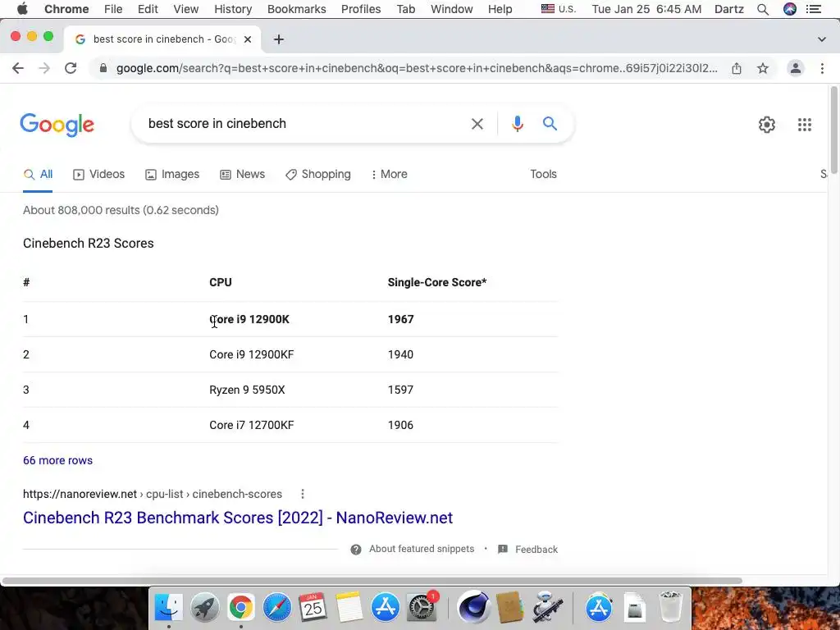Bookmark this page with the star icon
The image size is (840, 630).
tap(763, 68)
